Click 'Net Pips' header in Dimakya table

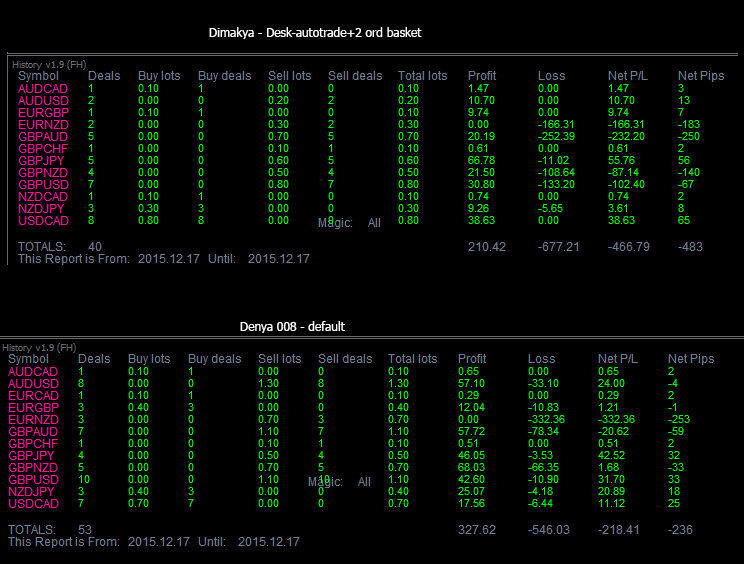pos(701,76)
